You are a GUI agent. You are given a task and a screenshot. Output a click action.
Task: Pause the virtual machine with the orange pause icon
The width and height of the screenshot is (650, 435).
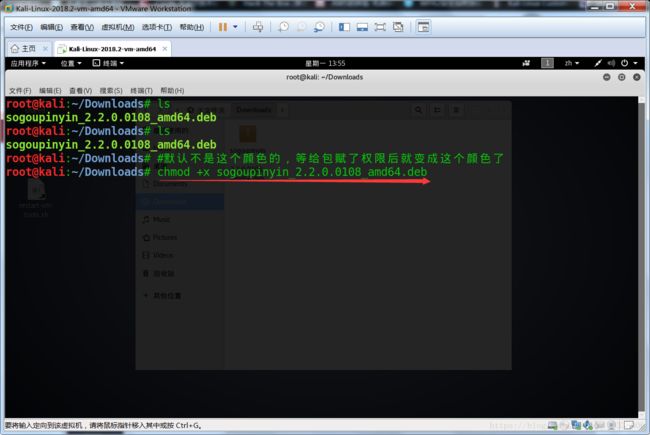coord(223,27)
